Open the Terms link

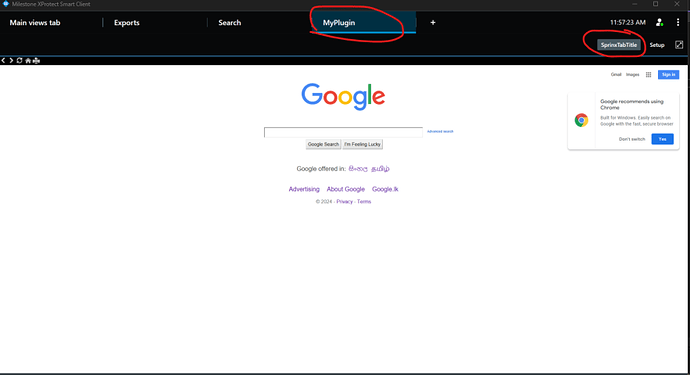pos(364,202)
